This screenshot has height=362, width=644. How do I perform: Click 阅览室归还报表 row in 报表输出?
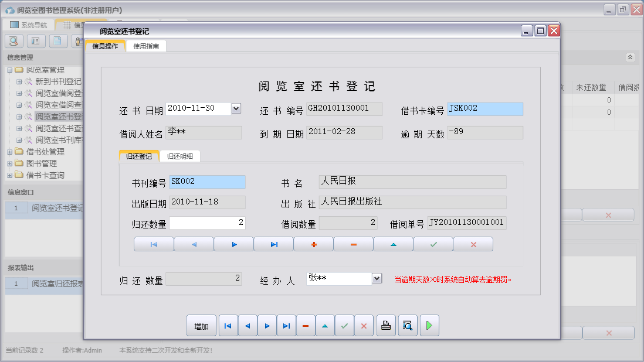pos(45,284)
